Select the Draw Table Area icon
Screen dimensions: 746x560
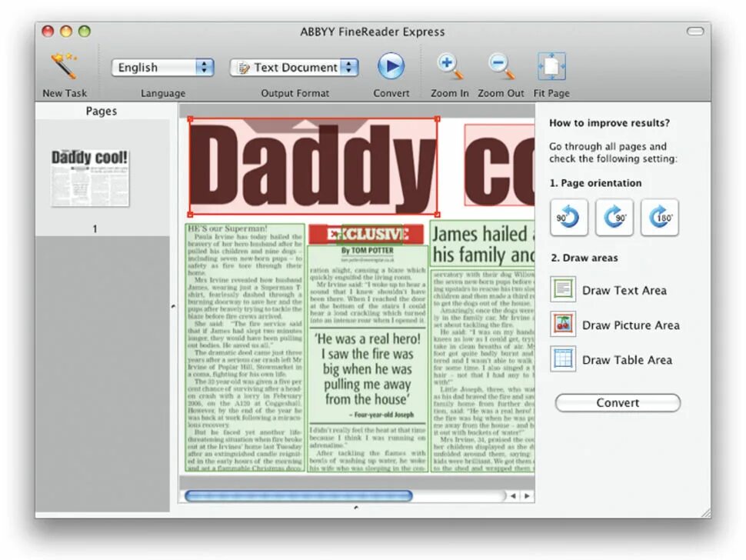563,358
